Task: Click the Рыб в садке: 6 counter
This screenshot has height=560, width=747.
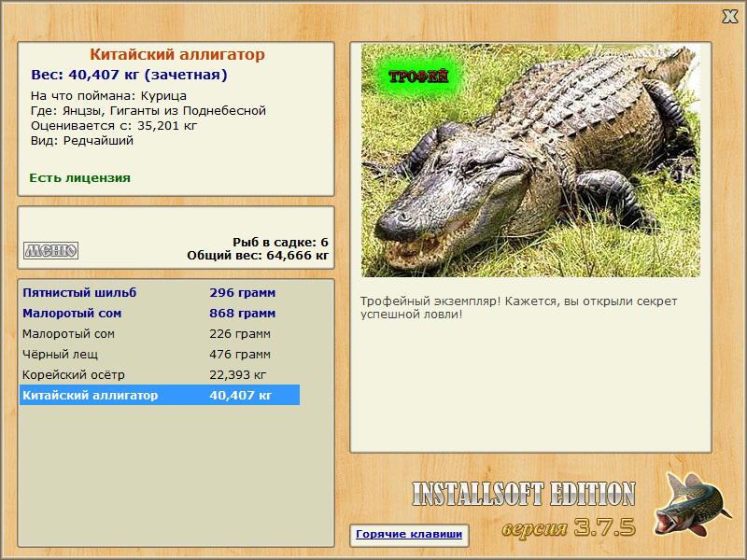Action: point(281,242)
